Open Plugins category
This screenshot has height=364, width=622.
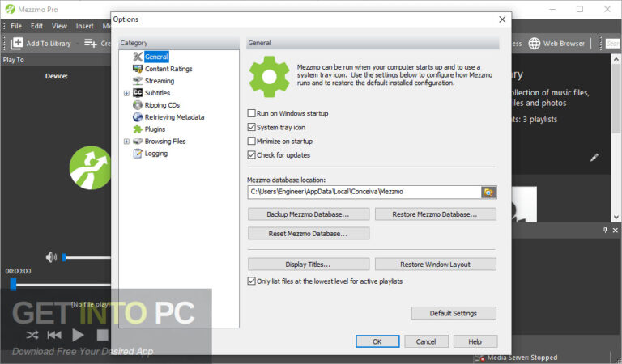[155, 129]
